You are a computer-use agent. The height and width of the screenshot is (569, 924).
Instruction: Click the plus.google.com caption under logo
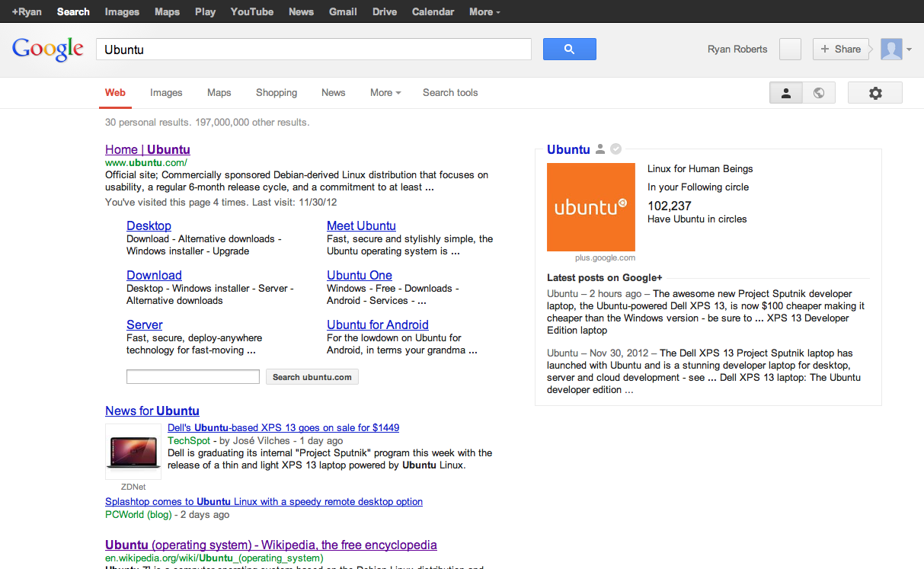click(x=605, y=258)
